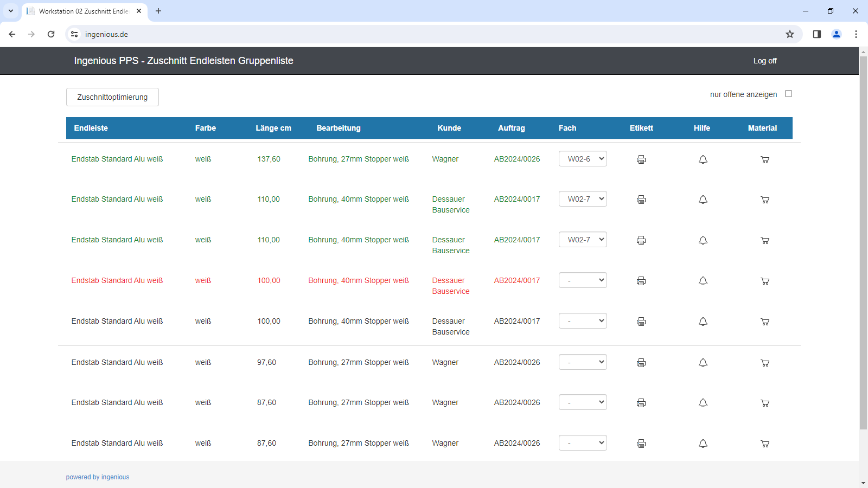Print label for the 97,60 Wagner row

pyautogui.click(x=641, y=363)
